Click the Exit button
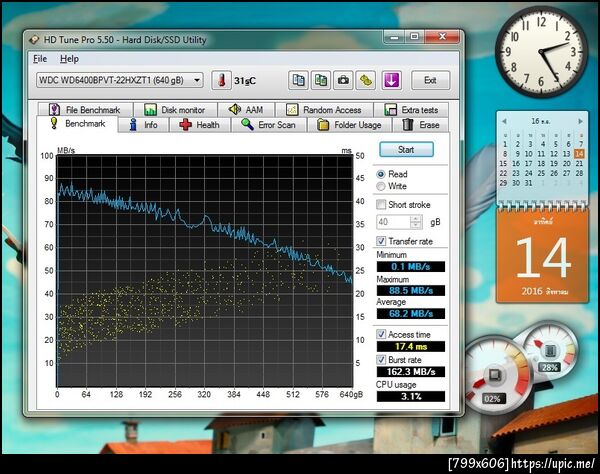The image size is (600, 474). 430,80
